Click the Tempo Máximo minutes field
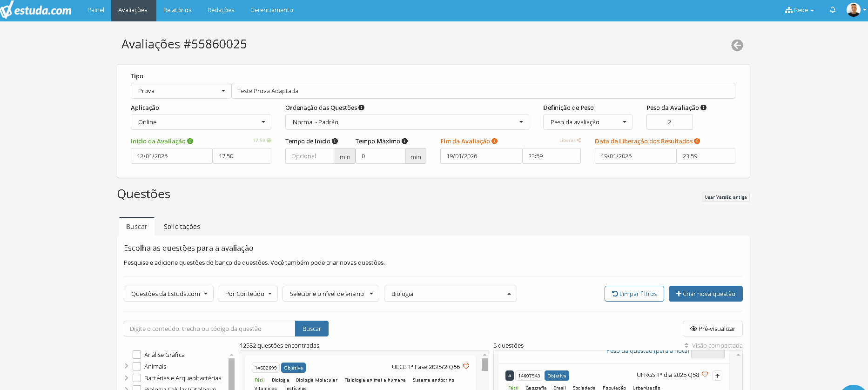This screenshot has height=390, width=868. click(x=381, y=156)
